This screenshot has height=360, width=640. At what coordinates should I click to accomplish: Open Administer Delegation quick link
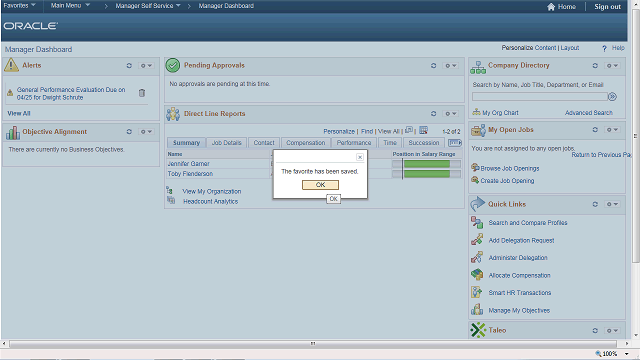coord(518,258)
